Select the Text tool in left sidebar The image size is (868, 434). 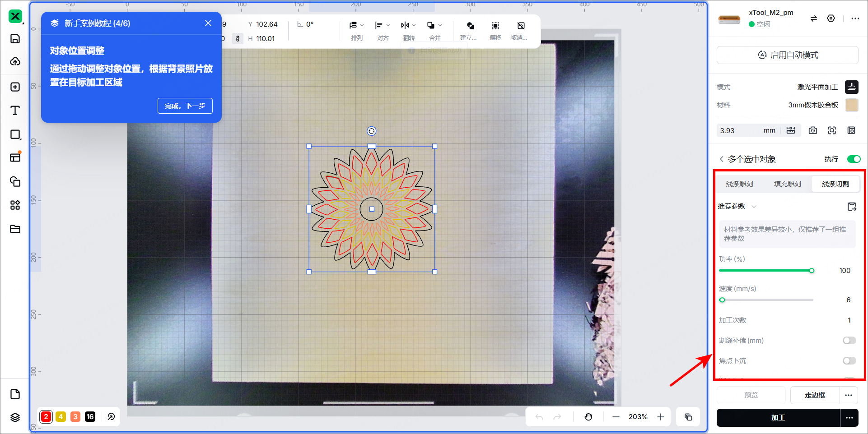[x=15, y=111]
